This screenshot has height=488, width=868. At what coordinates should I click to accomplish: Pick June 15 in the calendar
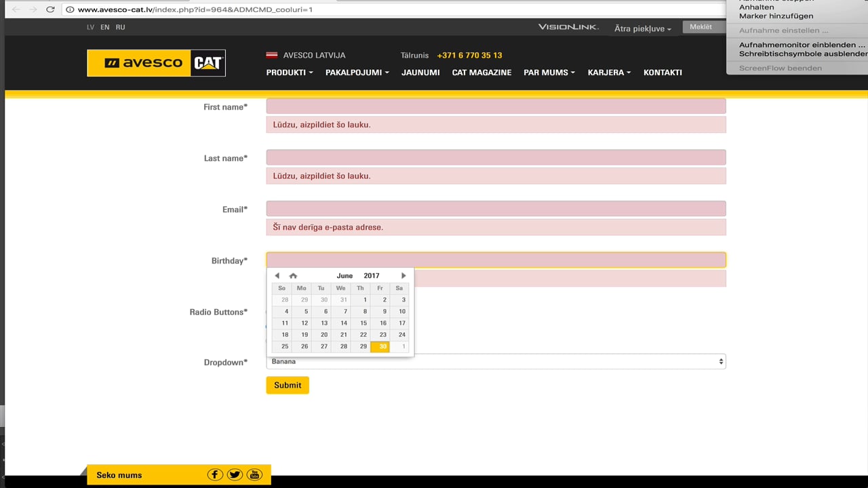[x=360, y=323]
